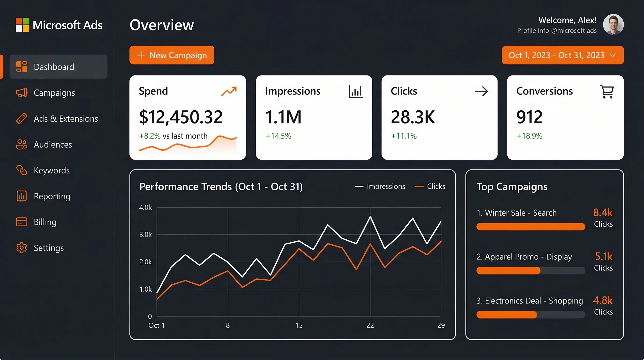This screenshot has width=644, height=360.
Task: Click the Ads & Extensions tag icon
Action: (x=21, y=119)
